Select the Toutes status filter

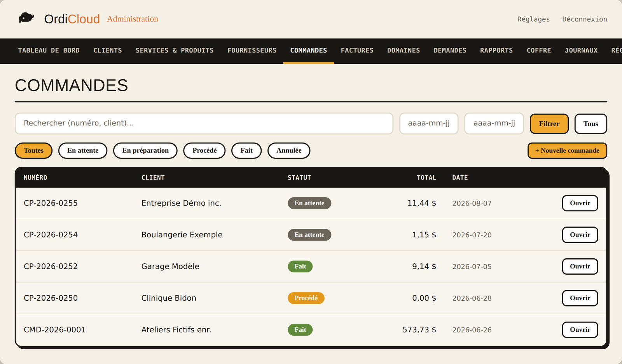(34, 151)
